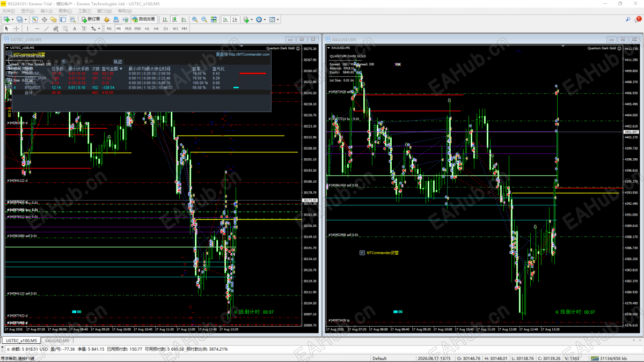Open a new chart from toolbar
This screenshot has height=362, width=644.
[6, 19]
